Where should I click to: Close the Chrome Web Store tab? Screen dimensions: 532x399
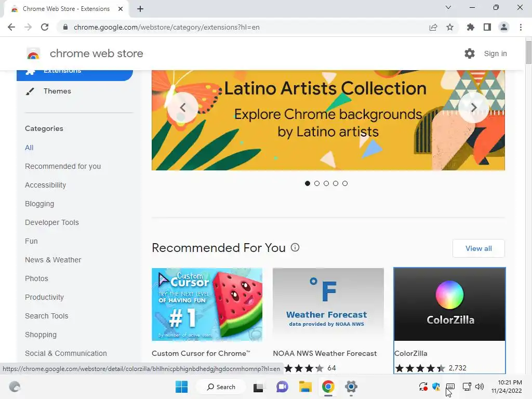pyautogui.click(x=121, y=9)
